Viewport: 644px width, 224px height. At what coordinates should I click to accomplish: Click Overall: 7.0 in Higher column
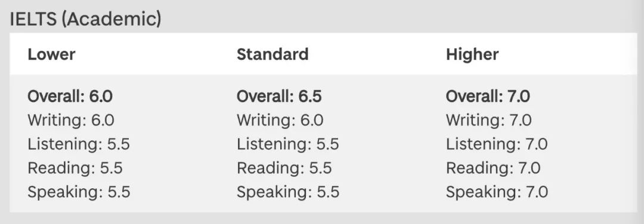tap(488, 96)
